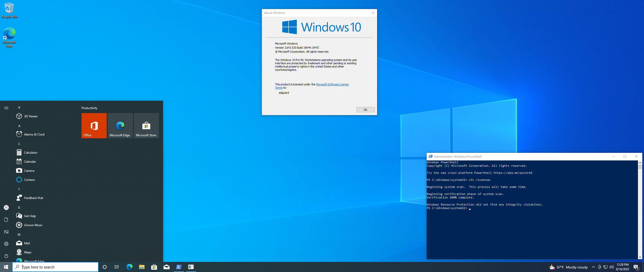Expand the Start menu hamburger navigation
644x272 pixels.
click(6, 108)
